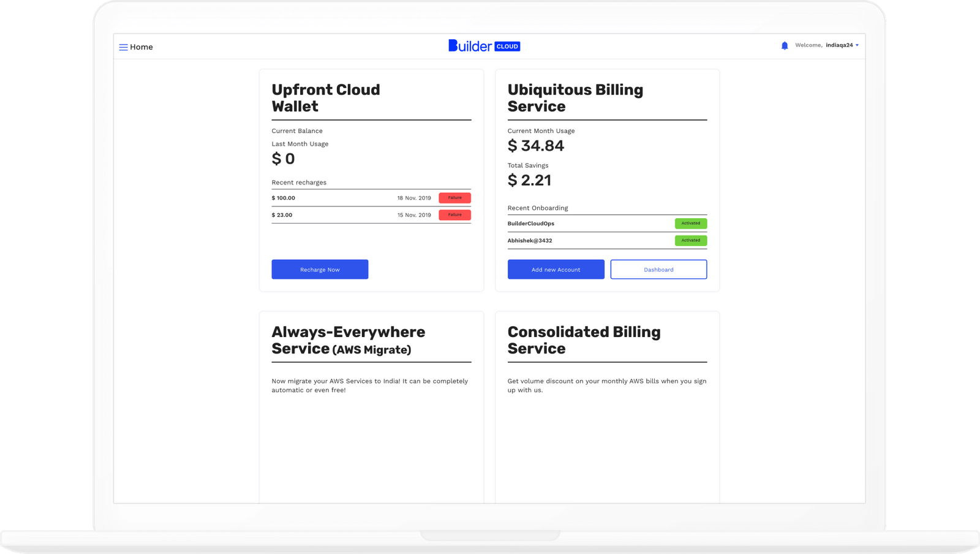Screen dimensions: 980x554
Task: Expand the indiaqa24 user dropdown arrow
Action: tap(857, 45)
